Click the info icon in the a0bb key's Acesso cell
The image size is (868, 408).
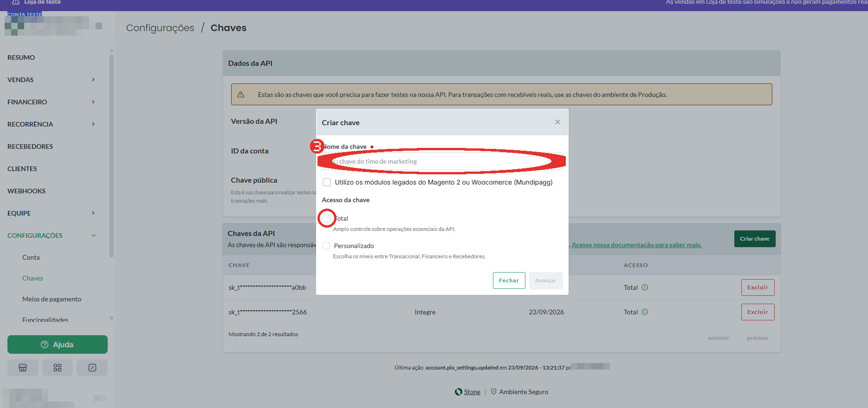click(645, 287)
